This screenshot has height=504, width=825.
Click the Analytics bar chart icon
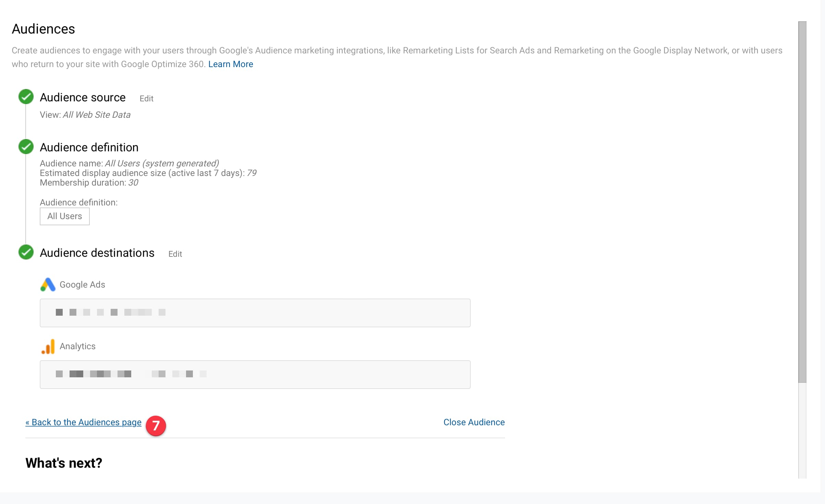pyautogui.click(x=48, y=346)
